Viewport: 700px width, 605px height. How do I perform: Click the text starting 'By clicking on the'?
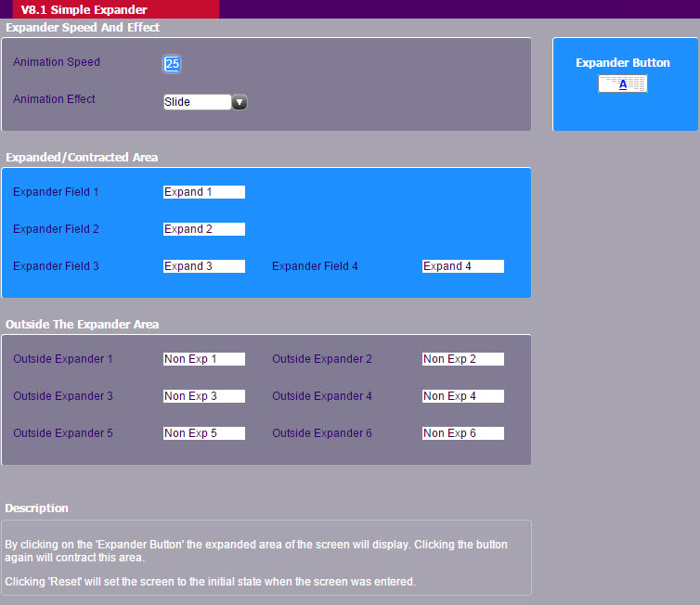[x=256, y=551]
